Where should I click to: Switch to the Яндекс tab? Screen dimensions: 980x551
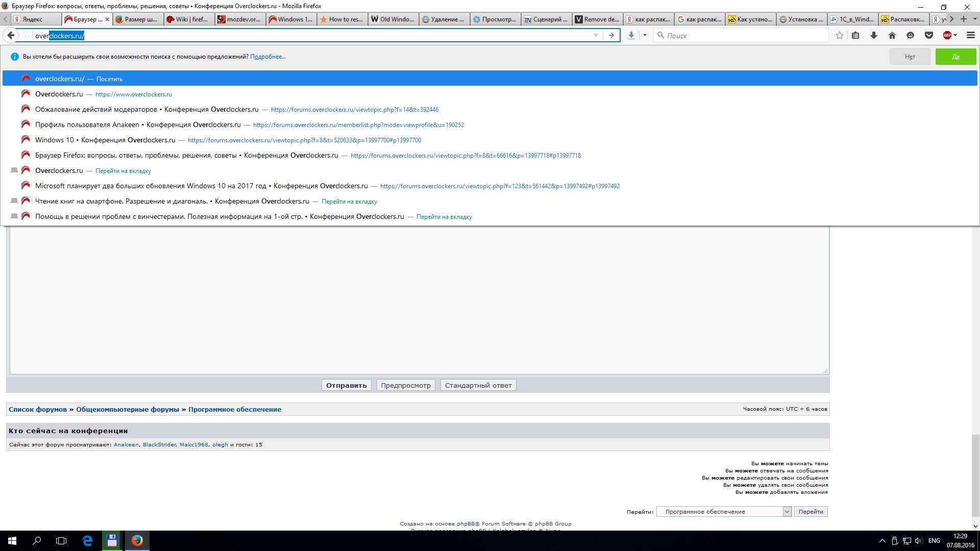pos(36,19)
